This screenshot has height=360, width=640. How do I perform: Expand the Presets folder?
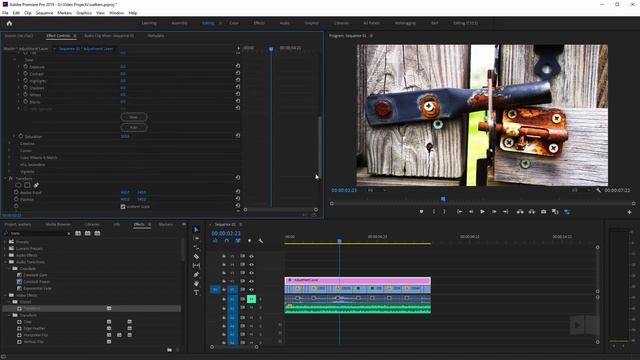pos(5,242)
